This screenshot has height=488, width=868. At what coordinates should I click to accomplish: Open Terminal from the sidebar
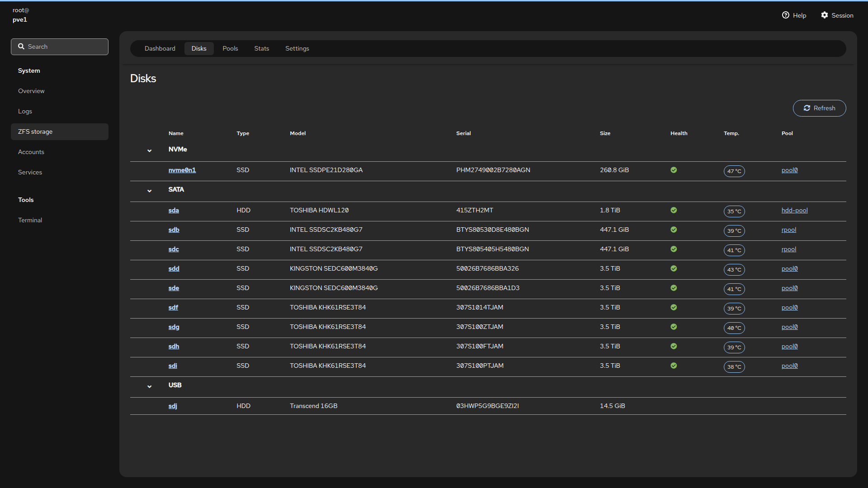coord(30,220)
